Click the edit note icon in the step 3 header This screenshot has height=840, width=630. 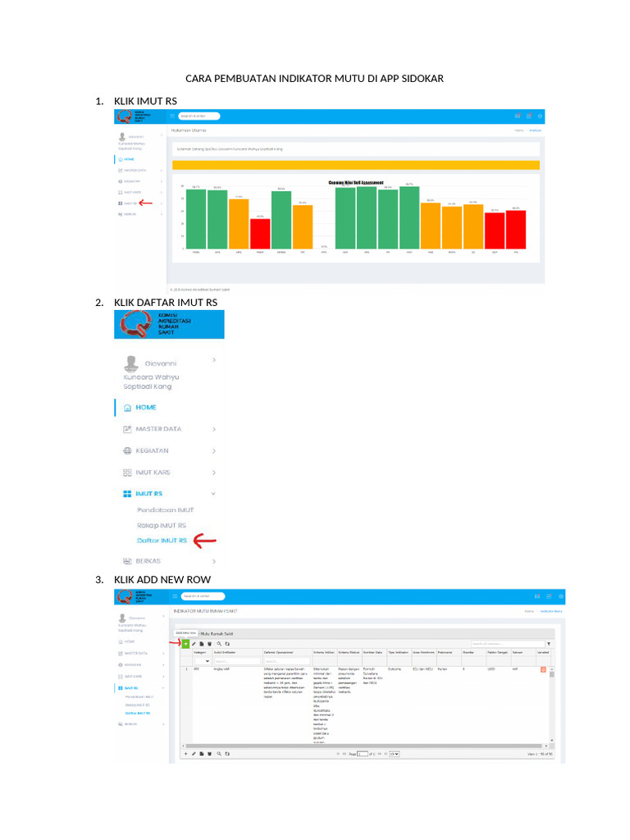click(x=549, y=596)
